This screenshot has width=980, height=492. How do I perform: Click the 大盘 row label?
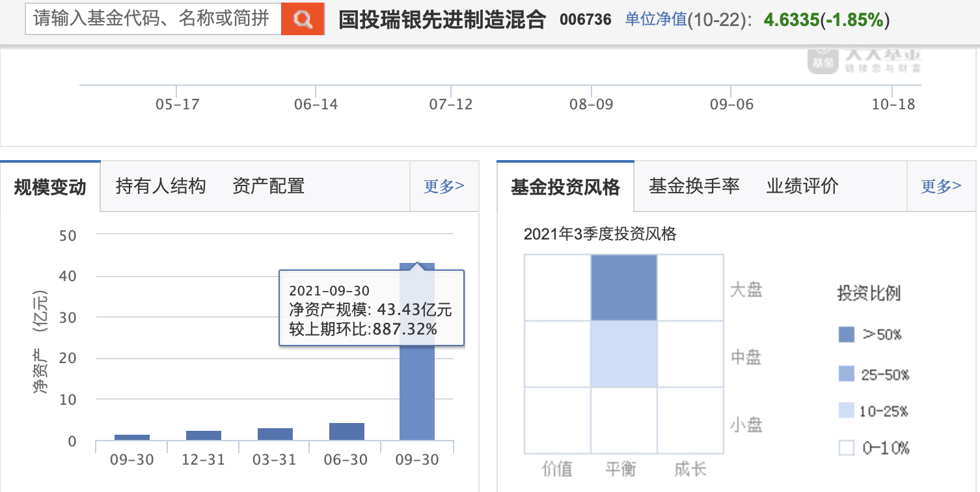pos(746,290)
